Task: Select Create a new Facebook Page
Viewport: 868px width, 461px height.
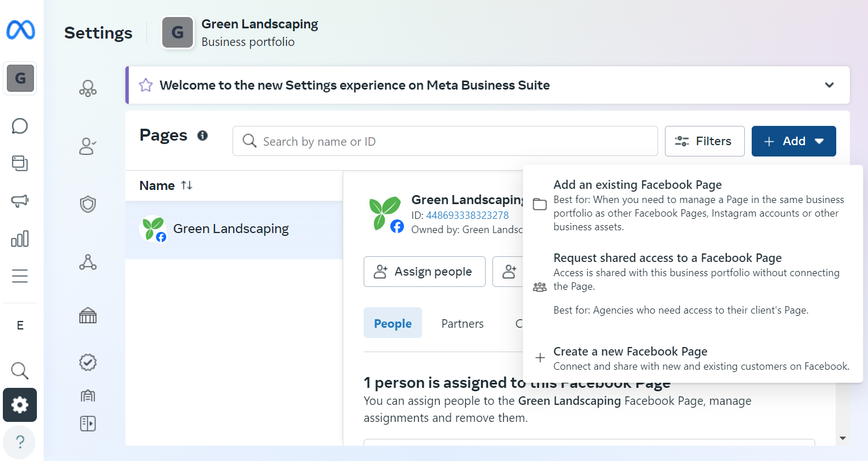Action: 693,358
